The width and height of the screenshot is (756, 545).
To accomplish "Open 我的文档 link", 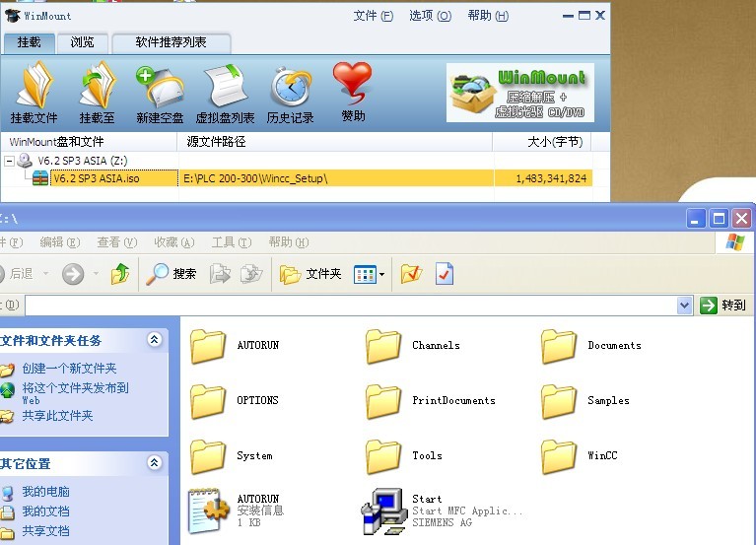I will [x=45, y=511].
